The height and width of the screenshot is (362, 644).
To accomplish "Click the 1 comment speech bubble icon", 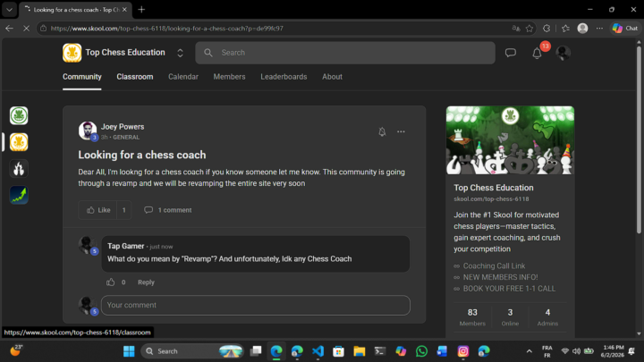I will point(148,210).
